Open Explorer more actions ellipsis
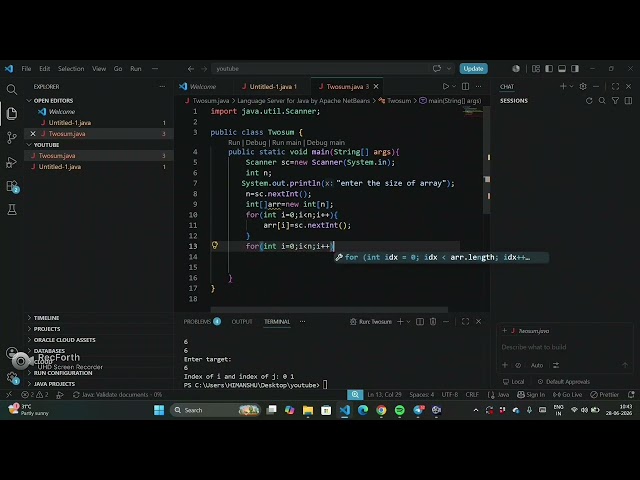The height and width of the screenshot is (480, 640). [x=162, y=87]
